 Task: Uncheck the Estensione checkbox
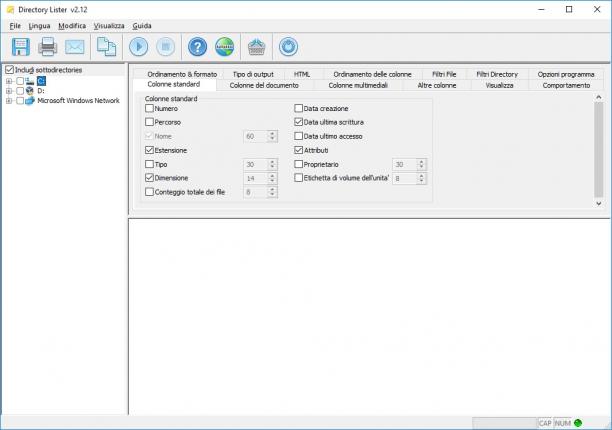(149, 150)
